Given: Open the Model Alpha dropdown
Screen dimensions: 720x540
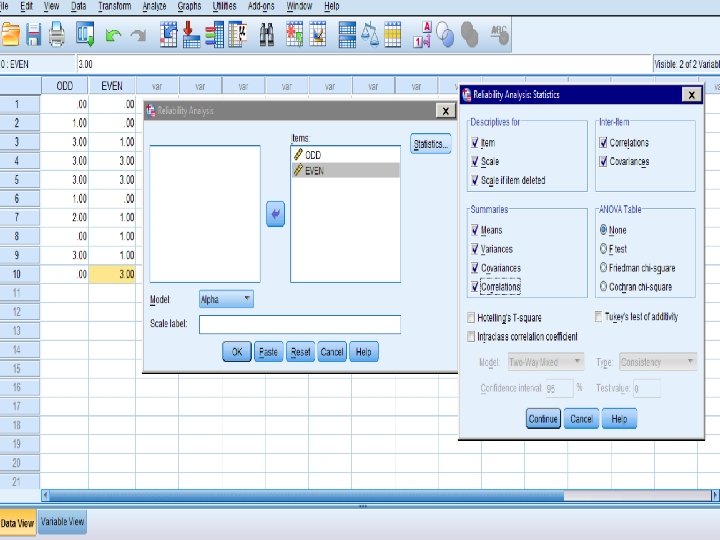Looking at the screenshot, I should point(226,299).
